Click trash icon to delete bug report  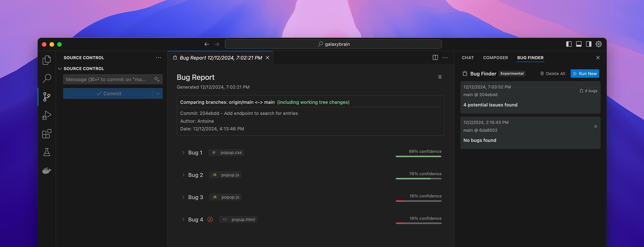coord(440,77)
